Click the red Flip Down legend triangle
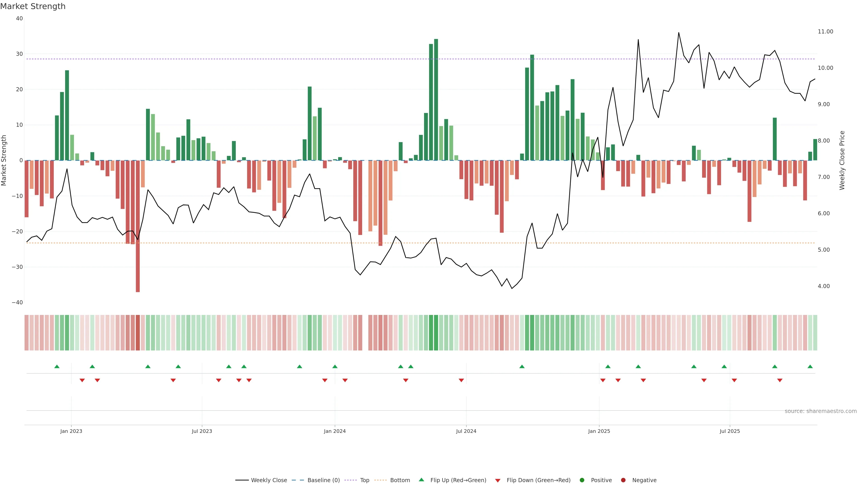This screenshot has width=868, height=488. tap(498, 481)
